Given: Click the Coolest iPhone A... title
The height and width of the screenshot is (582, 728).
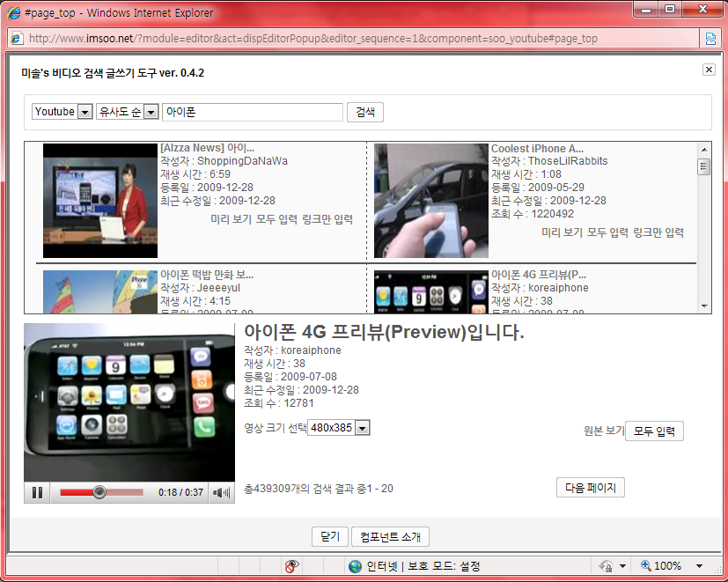Looking at the screenshot, I should (537, 149).
